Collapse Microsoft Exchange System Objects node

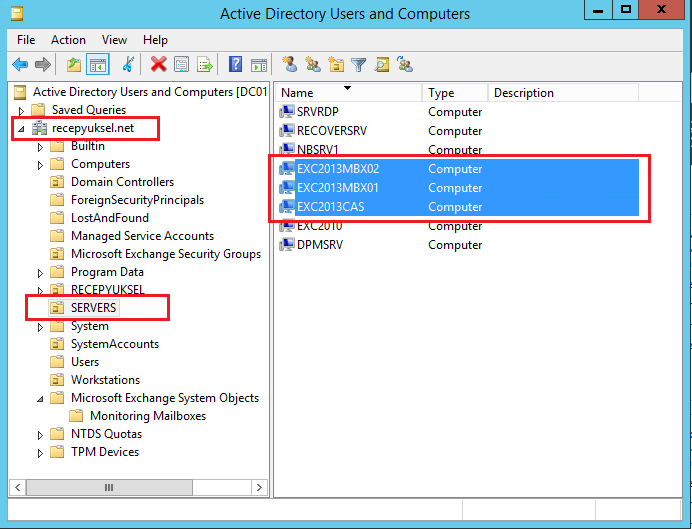[40, 399]
